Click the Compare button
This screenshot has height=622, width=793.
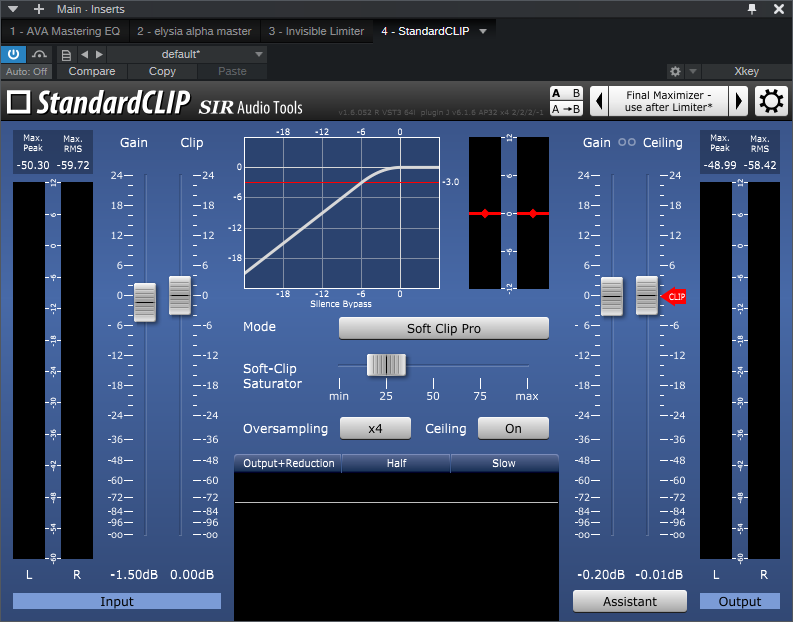92,71
